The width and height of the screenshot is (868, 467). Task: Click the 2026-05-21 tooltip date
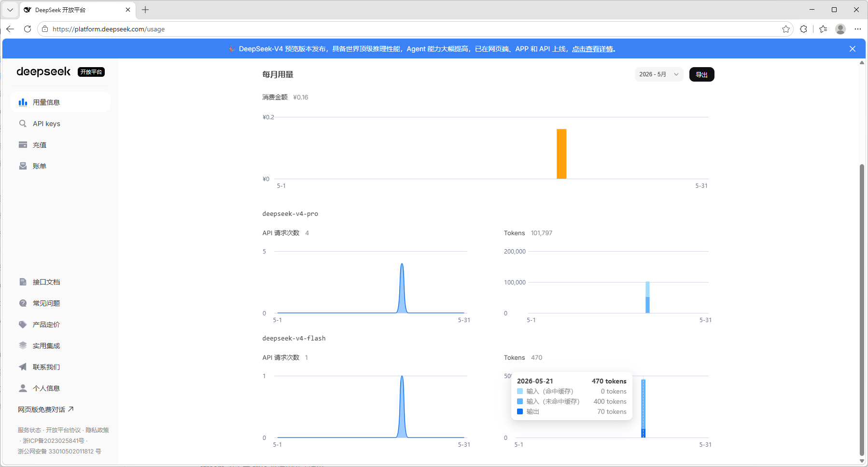[535, 381]
